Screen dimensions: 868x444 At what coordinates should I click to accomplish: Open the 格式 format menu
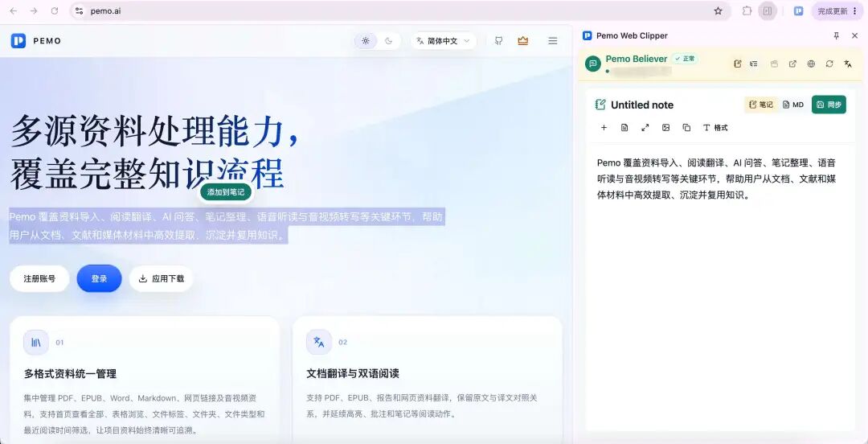coord(715,128)
